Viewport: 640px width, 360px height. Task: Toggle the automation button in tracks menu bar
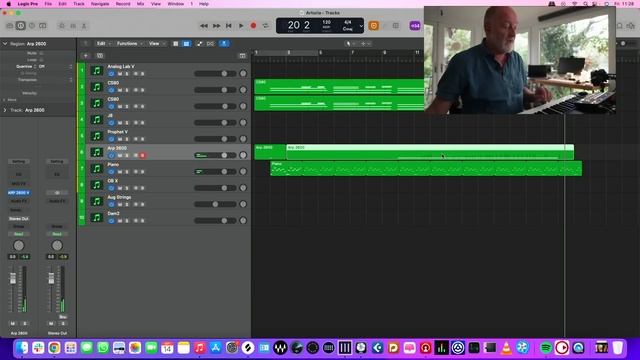(x=199, y=44)
